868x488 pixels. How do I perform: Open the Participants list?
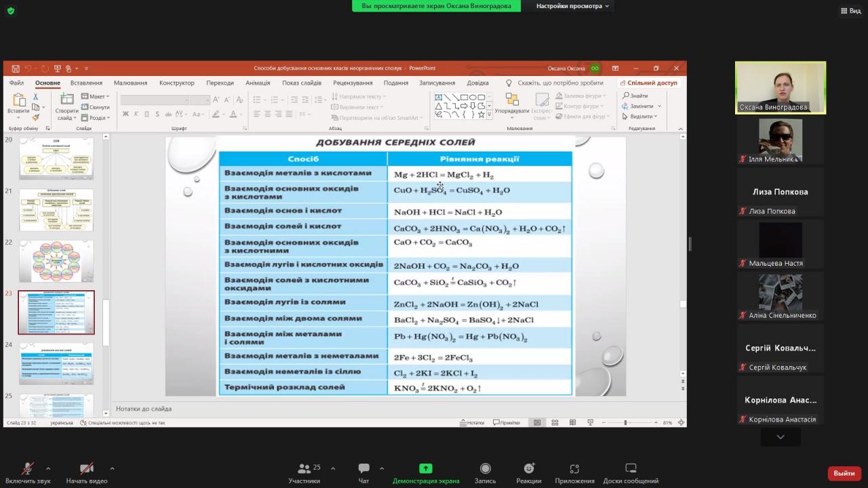[304, 472]
